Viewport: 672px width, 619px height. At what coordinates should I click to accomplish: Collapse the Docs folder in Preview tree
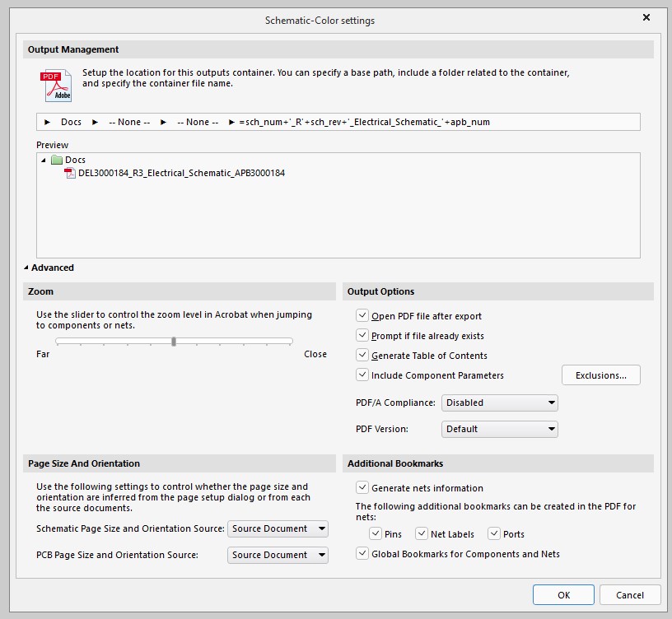pos(44,161)
